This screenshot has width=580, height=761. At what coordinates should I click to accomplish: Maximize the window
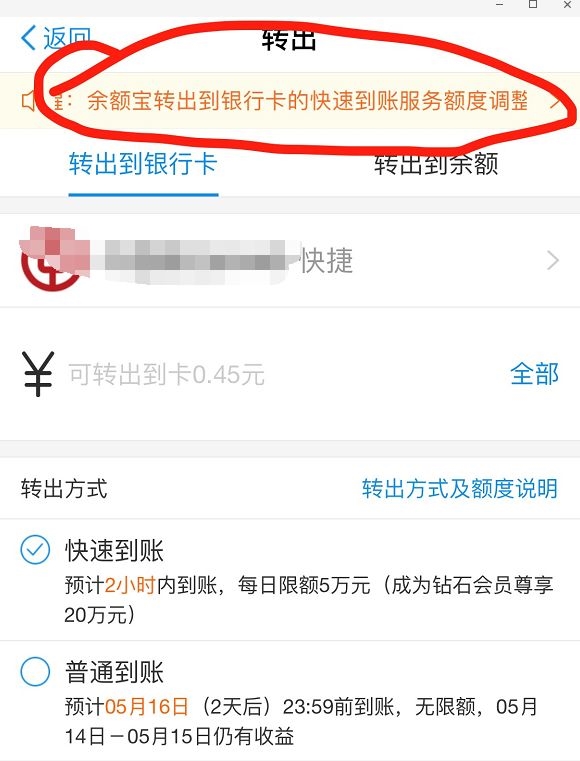click(x=533, y=5)
